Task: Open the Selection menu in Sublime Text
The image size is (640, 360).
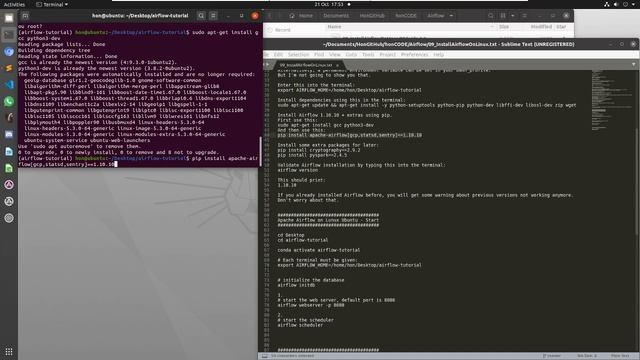Action: 298,54
